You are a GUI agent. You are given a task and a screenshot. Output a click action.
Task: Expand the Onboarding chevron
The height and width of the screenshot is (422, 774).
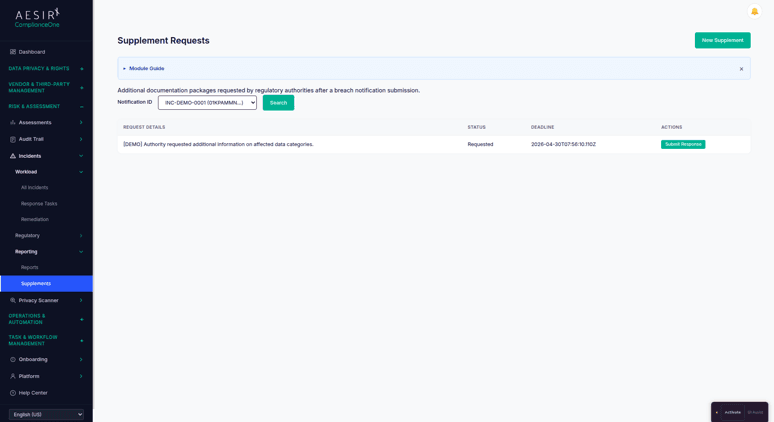point(81,359)
